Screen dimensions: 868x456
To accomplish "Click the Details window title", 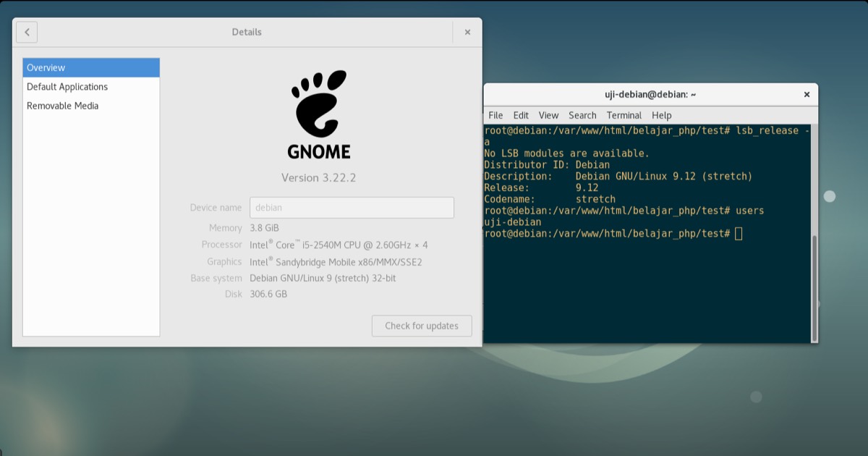I will pyautogui.click(x=247, y=32).
